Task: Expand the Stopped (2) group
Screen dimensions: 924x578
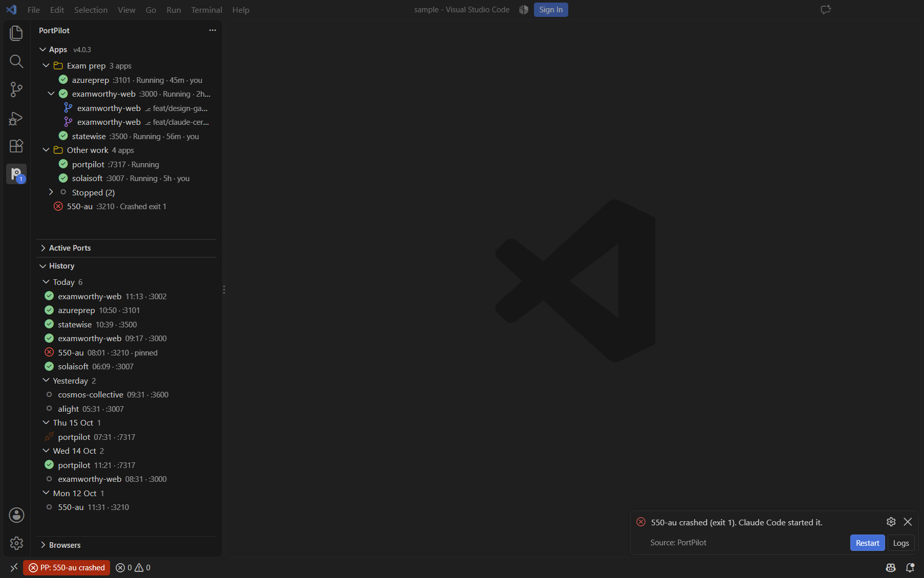Action: click(x=51, y=192)
